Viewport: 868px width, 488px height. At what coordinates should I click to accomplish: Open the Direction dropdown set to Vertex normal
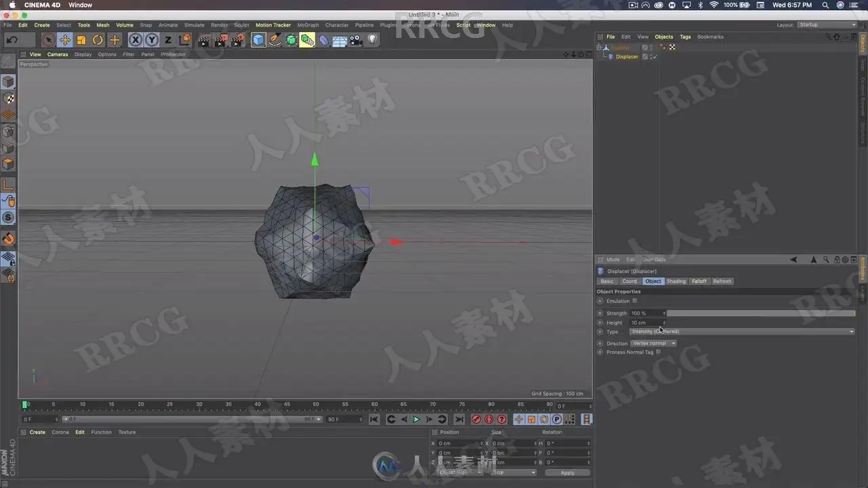click(654, 344)
